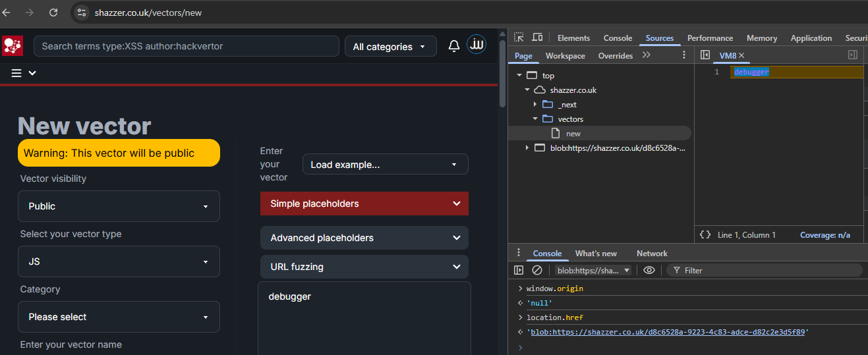
Task: Open the What's new drawer tab
Action: click(x=596, y=254)
